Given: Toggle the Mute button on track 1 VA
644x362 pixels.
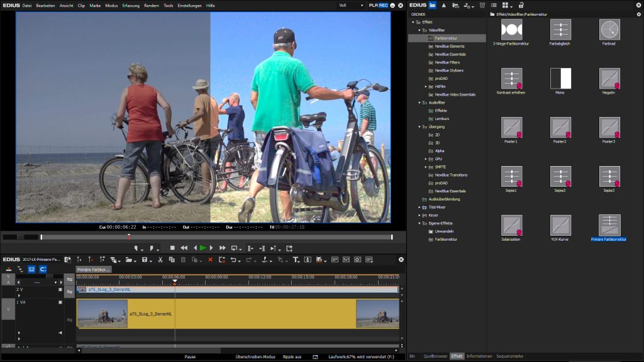Looking at the screenshot, I should [x=60, y=332].
